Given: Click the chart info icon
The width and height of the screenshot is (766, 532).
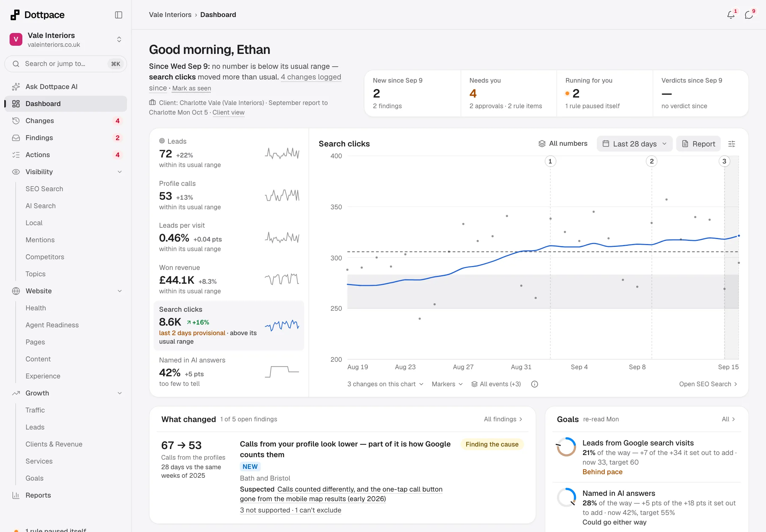Looking at the screenshot, I should coord(534,384).
